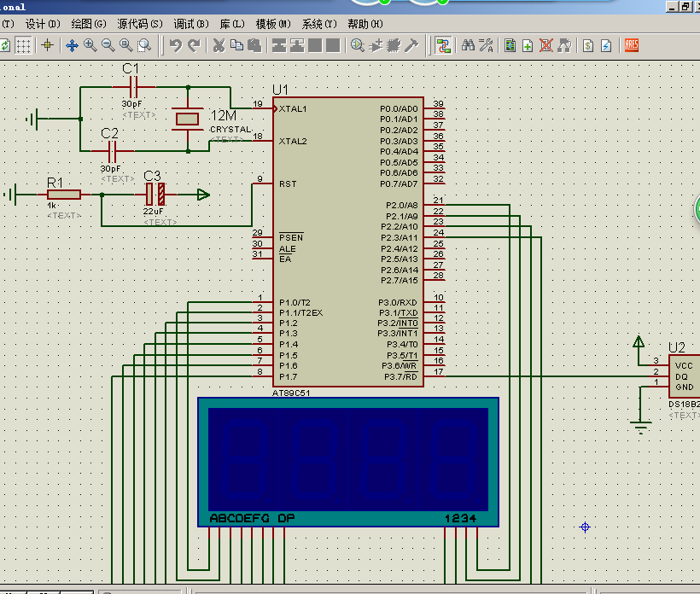The image size is (700, 594).
Task: Run the Electrical Rule Check icon
Action: [x=606, y=45]
